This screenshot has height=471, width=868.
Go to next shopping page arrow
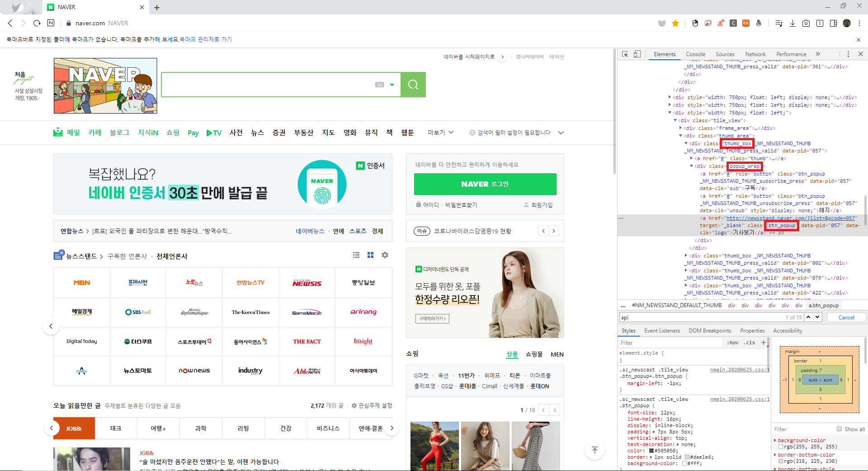555,410
